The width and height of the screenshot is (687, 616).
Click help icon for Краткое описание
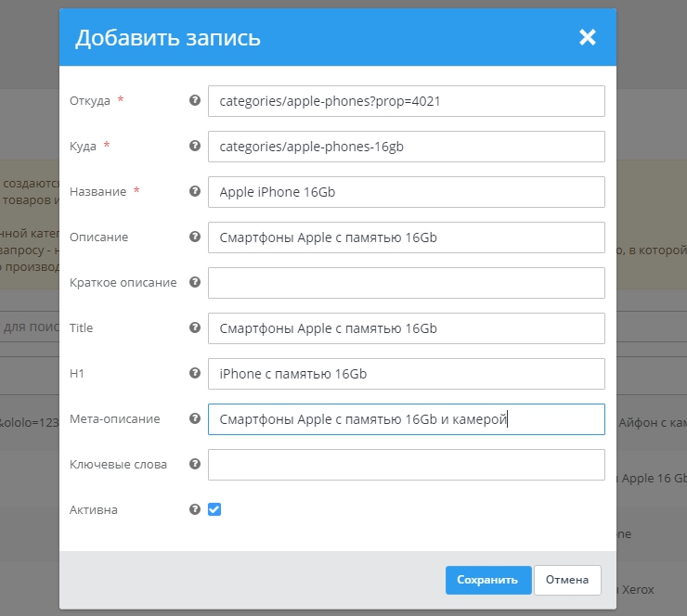195,282
